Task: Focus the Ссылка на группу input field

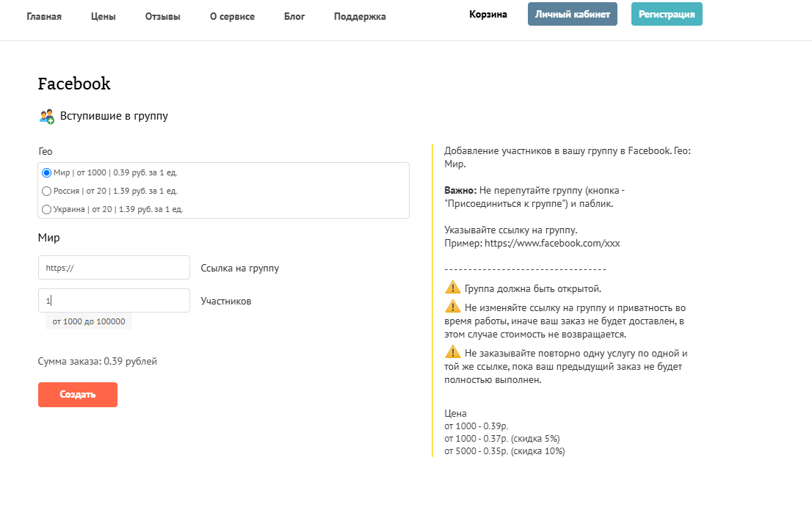Action: (x=114, y=268)
